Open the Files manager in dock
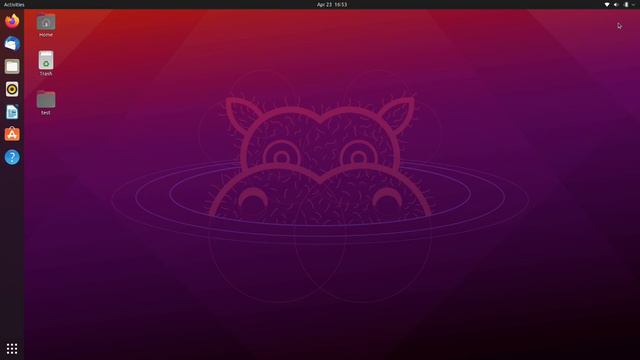Image resolution: width=640 pixels, height=360 pixels. tap(12, 66)
